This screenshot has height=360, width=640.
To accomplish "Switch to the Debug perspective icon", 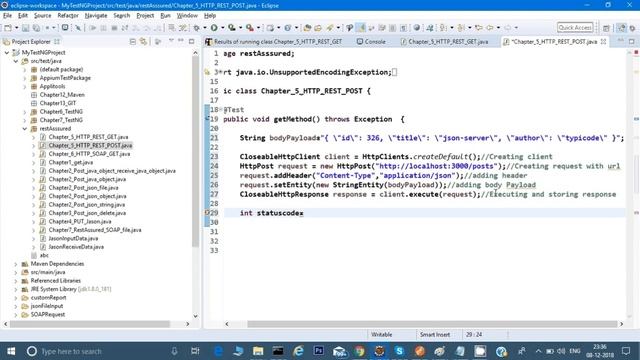I will point(632,28).
